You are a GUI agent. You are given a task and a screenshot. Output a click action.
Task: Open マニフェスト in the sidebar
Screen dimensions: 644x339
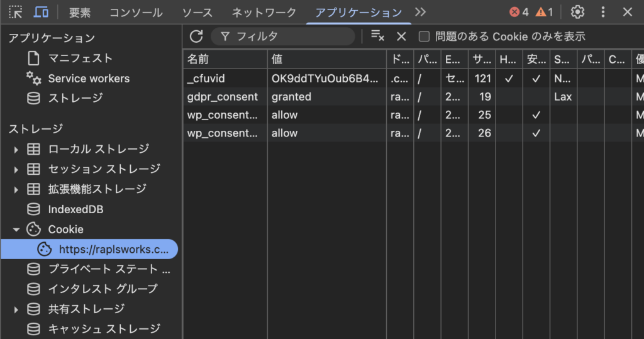coord(80,58)
